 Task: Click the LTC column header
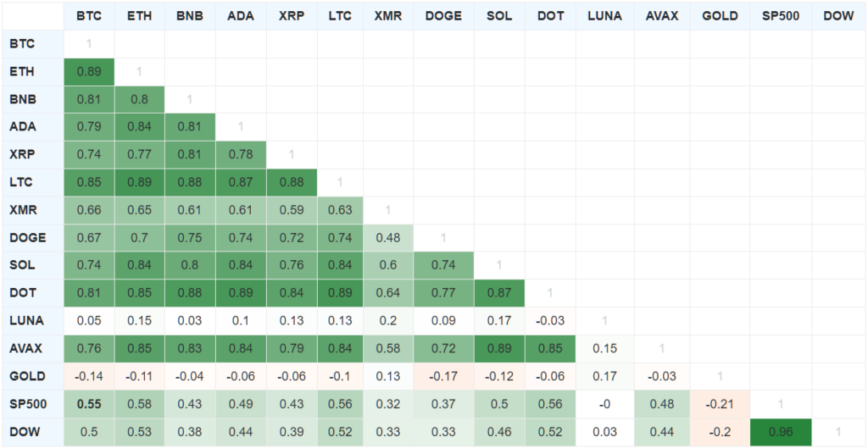coord(340,16)
